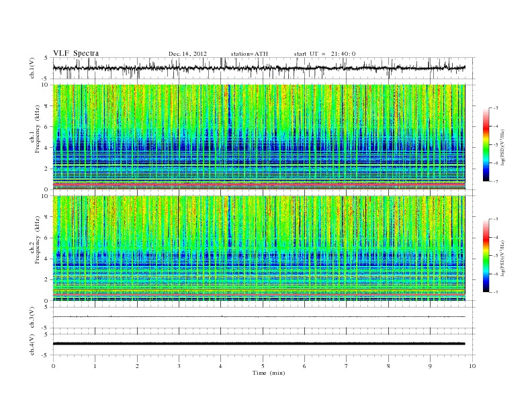Click the "-7" value on the ch.2 colorbar
The height and width of the screenshot is (411, 532).
coord(496,292)
